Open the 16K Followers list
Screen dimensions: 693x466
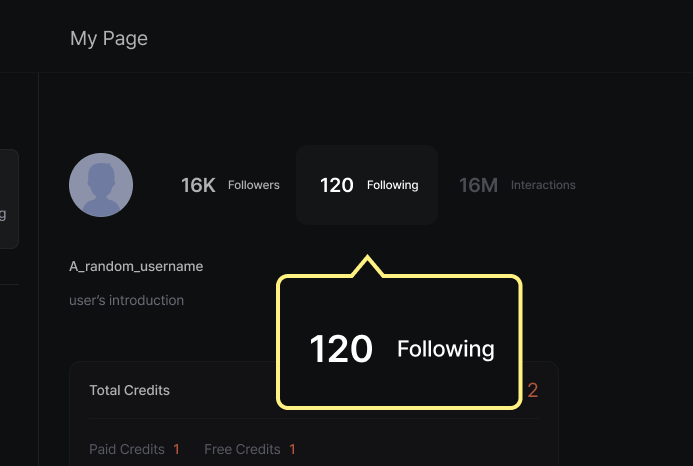(x=230, y=185)
